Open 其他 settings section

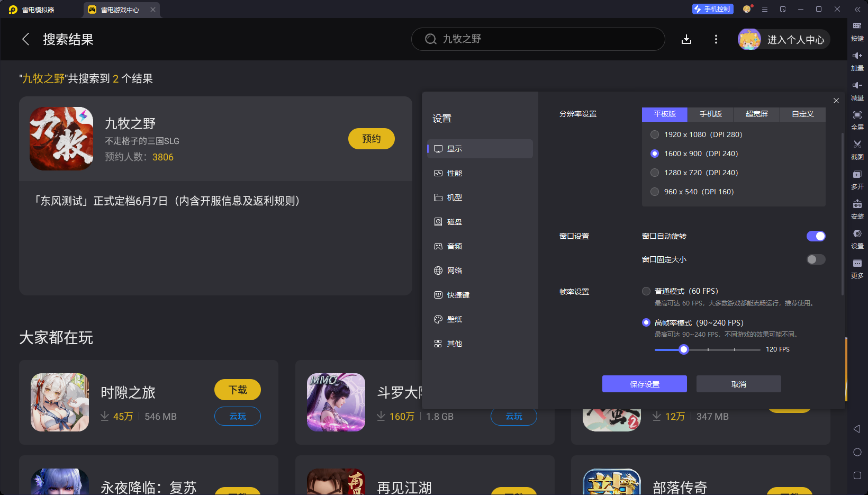pyautogui.click(x=480, y=344)
